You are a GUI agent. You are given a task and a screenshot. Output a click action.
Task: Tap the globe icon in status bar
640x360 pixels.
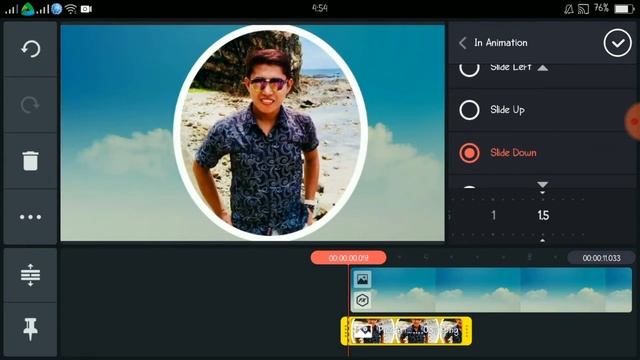57,9
